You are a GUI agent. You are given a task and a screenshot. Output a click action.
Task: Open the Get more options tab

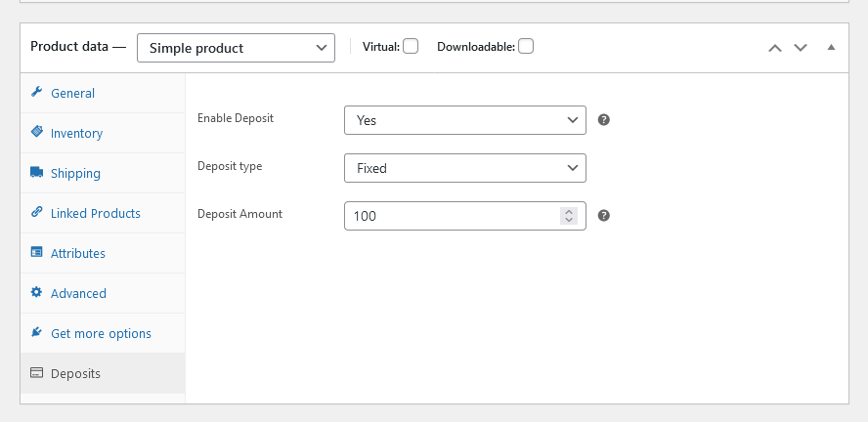pyautogui.click(x=103, y=333)
